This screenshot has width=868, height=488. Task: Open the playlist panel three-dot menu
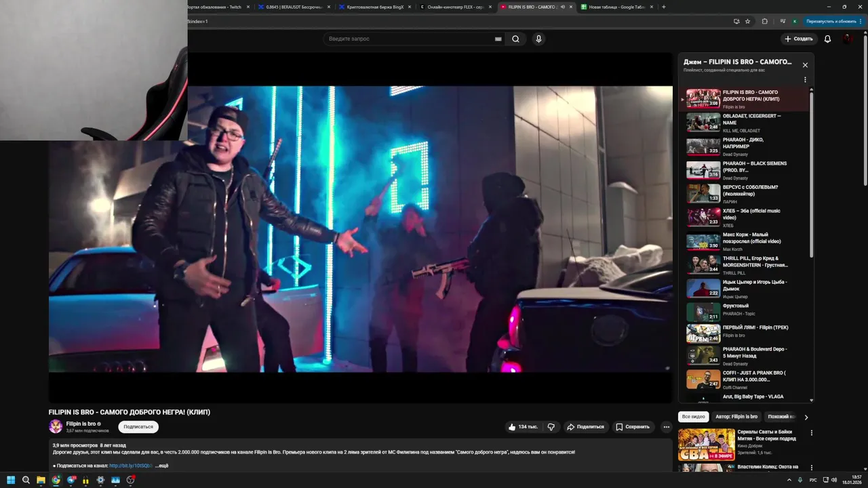pyautogui.click(x=805, y=79)
